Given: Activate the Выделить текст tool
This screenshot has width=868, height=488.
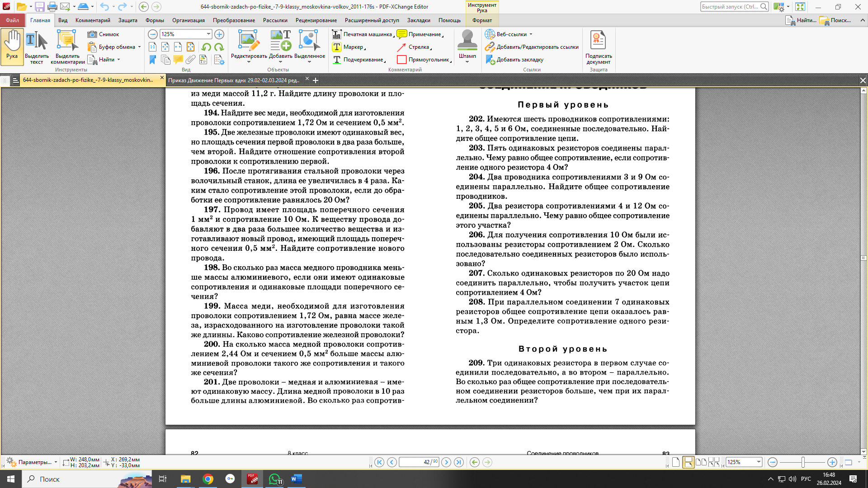Looking at the screenshot, I should point(37,48).
